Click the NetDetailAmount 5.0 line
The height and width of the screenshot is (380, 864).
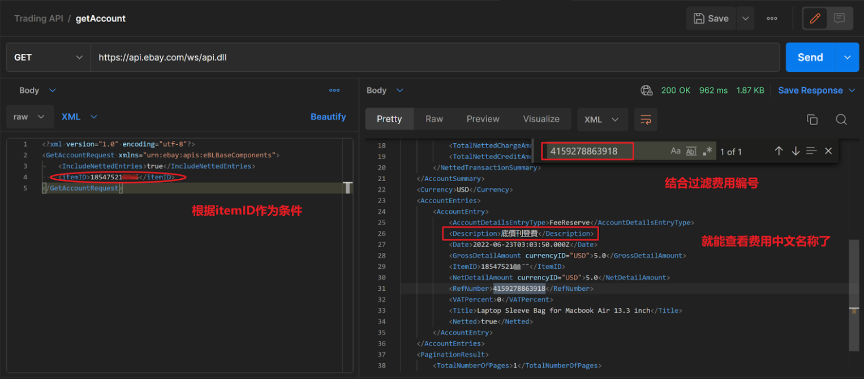pyautogui.click(x=560, y=278)
